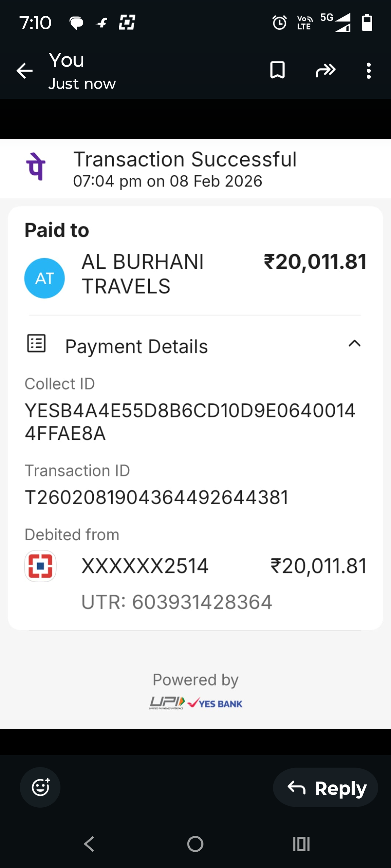Tap the alarm icon in status bar

click(279, 23)
